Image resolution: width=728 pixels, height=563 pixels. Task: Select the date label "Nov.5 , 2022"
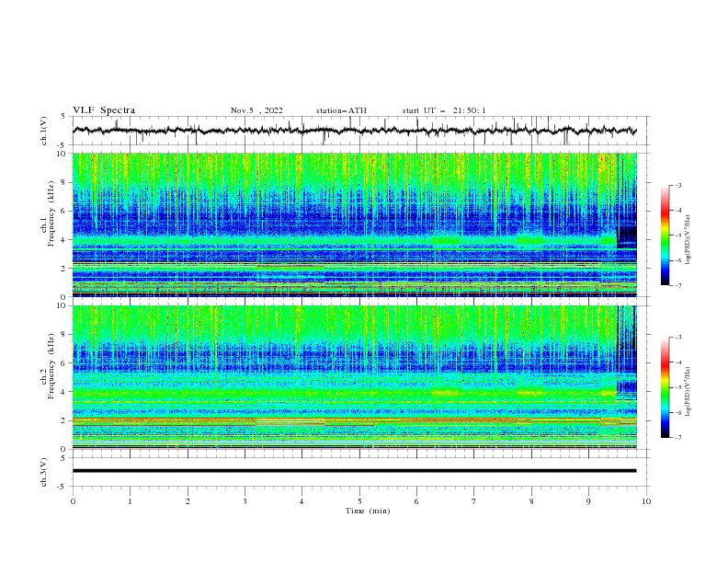click(256, 110)
